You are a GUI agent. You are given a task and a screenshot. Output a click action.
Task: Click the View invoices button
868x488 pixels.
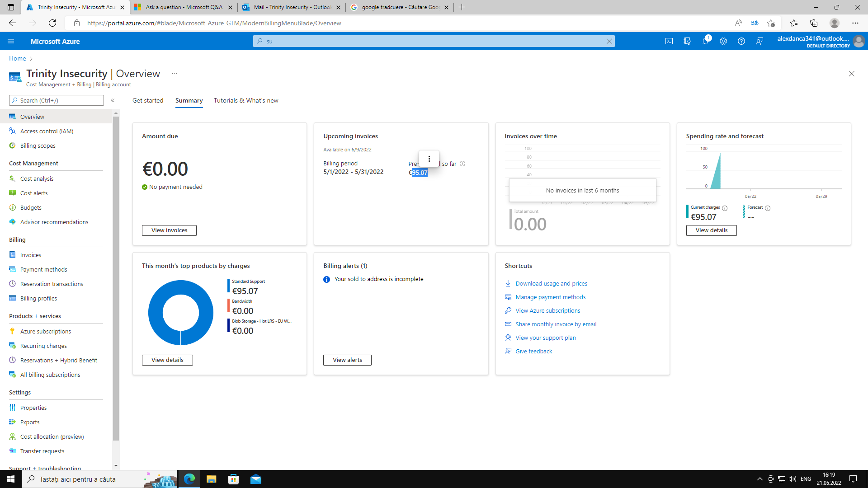tap(169, 230)
